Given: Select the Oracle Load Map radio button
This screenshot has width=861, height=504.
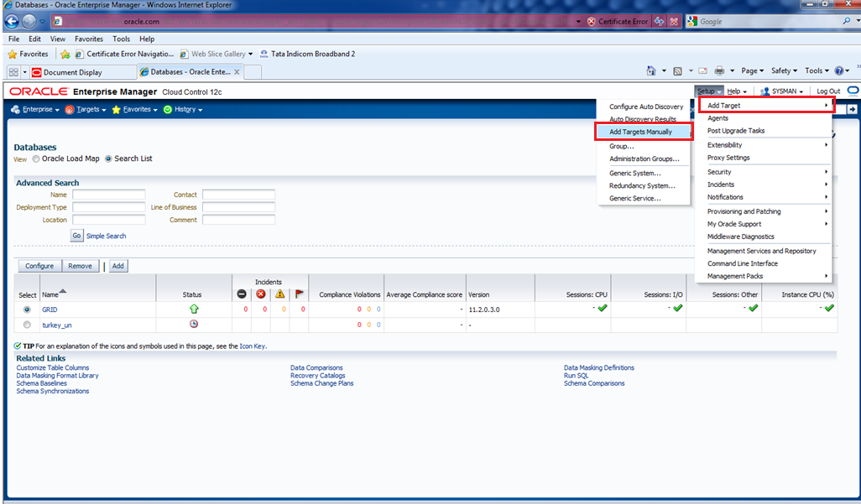Looking at the screenshot, I should [x=35, y=158].
